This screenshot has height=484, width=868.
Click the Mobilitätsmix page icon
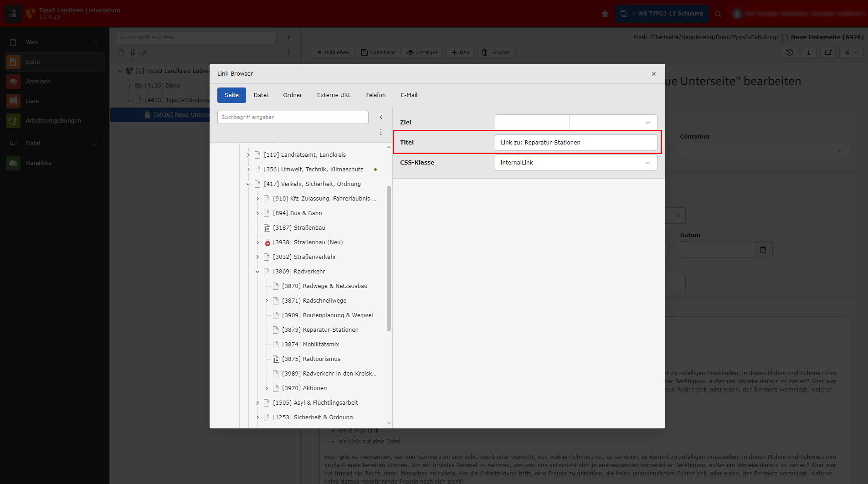(276, 345)
